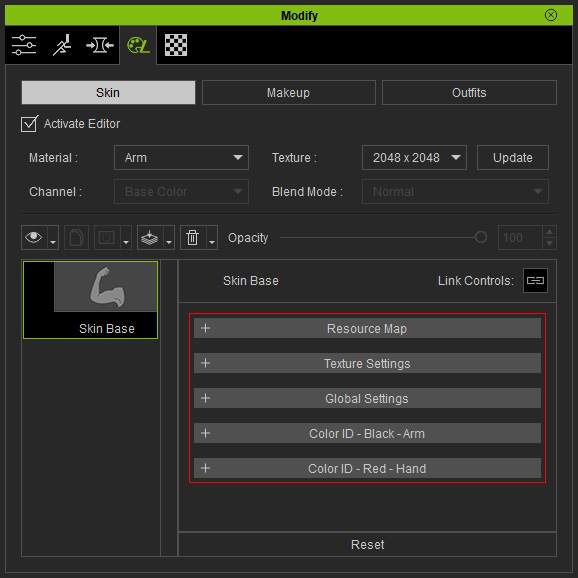Switch to the Makeup tab
This screenshot has width=578, height=578.
[289, 93]
